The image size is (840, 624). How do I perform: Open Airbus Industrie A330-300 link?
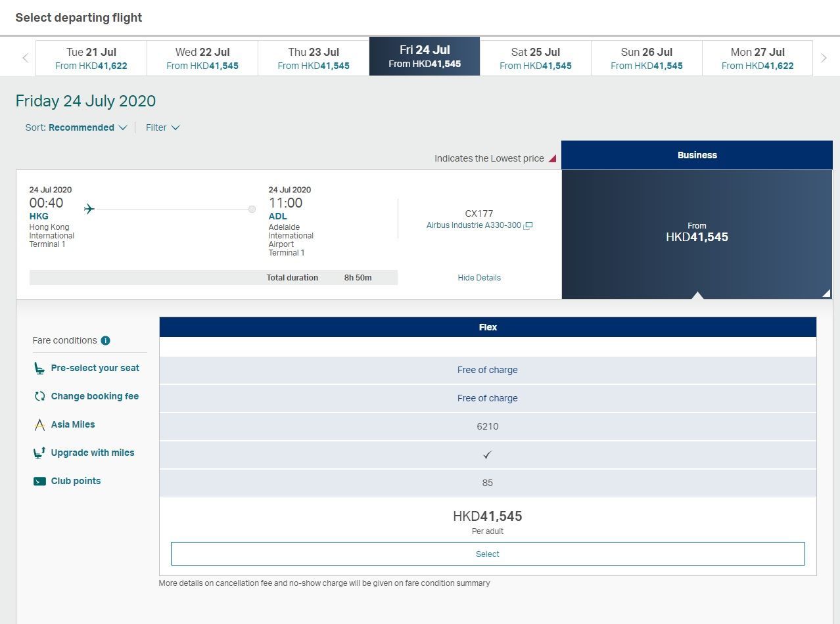(x=474, y=225)
